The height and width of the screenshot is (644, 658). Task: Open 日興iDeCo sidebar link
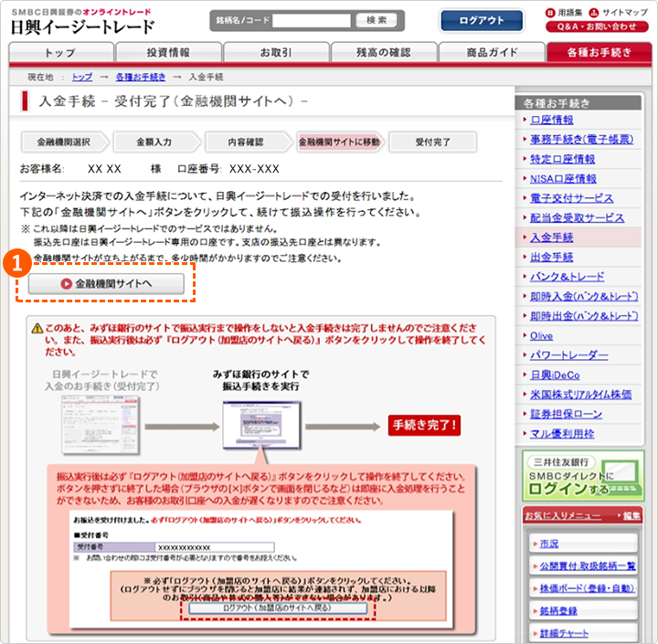pos(555,375)
